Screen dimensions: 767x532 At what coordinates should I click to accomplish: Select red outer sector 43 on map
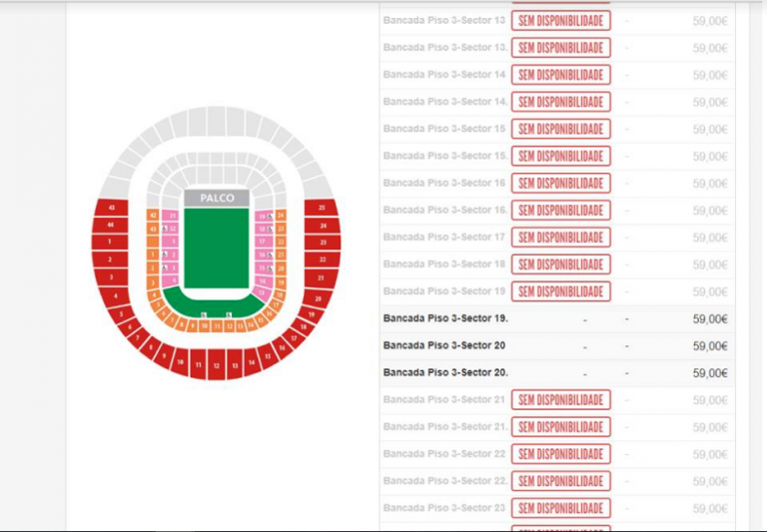click(112, 208)
